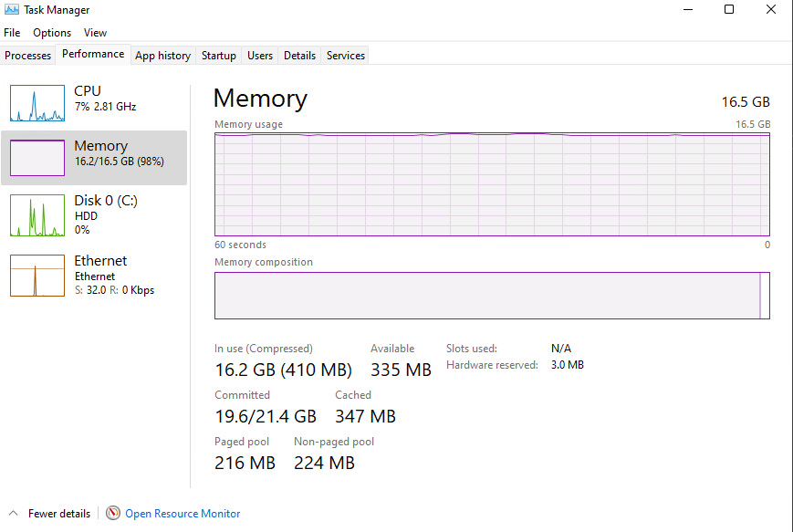Click the Memory composition bar

[x=492, y=296]
